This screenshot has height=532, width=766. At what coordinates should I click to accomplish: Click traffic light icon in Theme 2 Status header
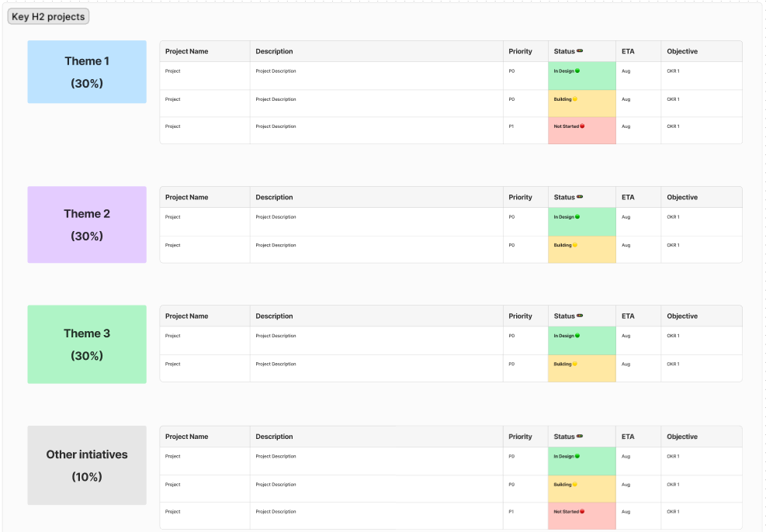580,197
